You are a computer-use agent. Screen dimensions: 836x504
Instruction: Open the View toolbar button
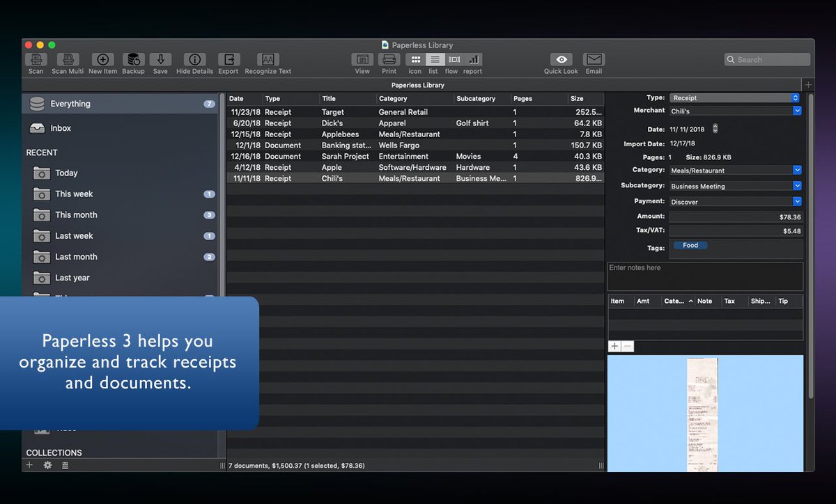tap(362, 60)
